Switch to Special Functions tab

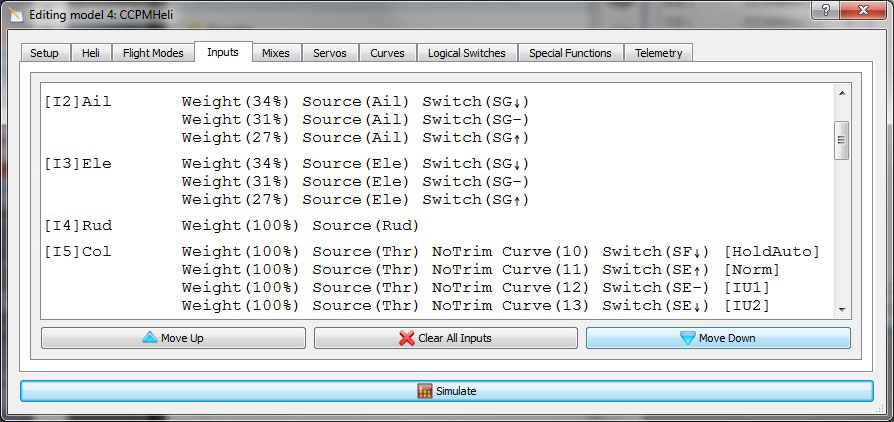point(570,53)
